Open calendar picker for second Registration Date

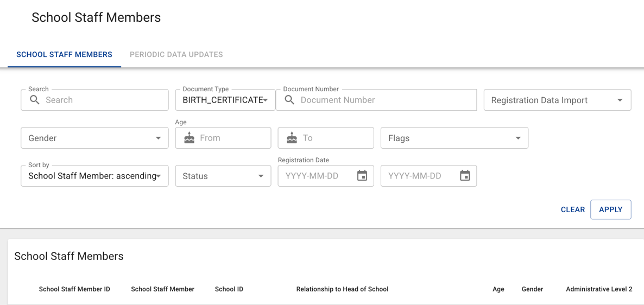click(x=465, y=176)
